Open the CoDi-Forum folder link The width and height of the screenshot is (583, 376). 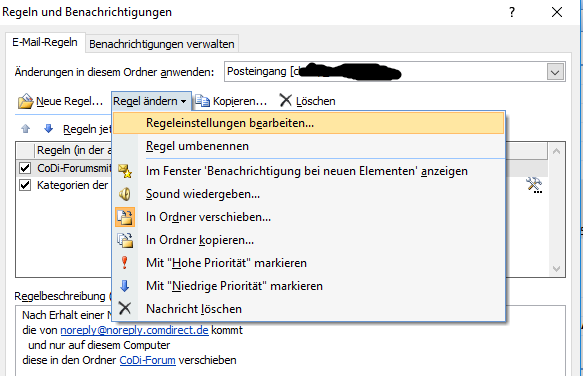click(148, 360)
